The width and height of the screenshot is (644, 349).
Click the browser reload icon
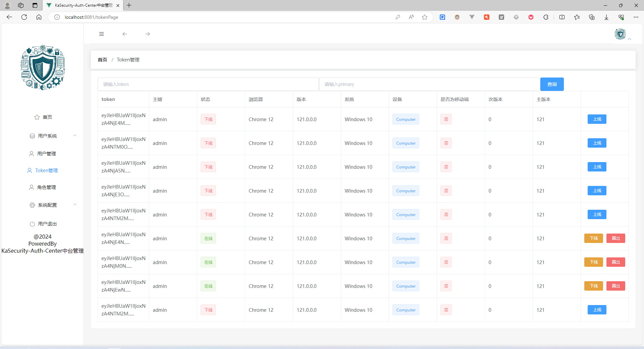coord(24,17)
